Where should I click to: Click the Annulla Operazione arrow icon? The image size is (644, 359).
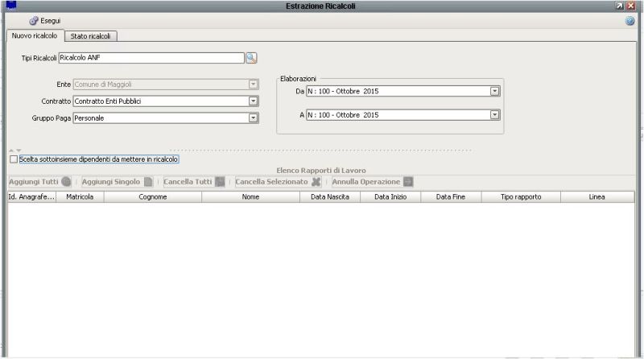[x=408, y=182]
